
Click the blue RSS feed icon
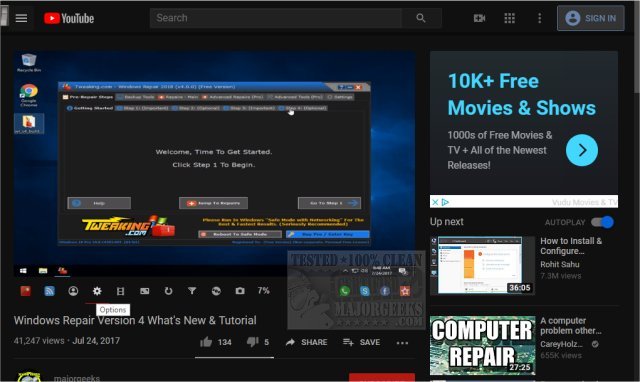pyautogui.click(x=49, y=291)
